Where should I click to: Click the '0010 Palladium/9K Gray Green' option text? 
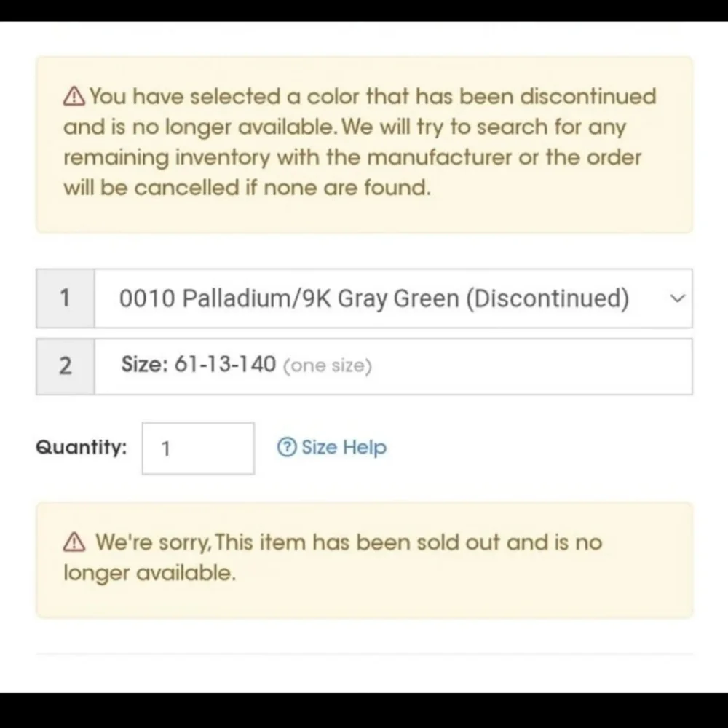289,298
